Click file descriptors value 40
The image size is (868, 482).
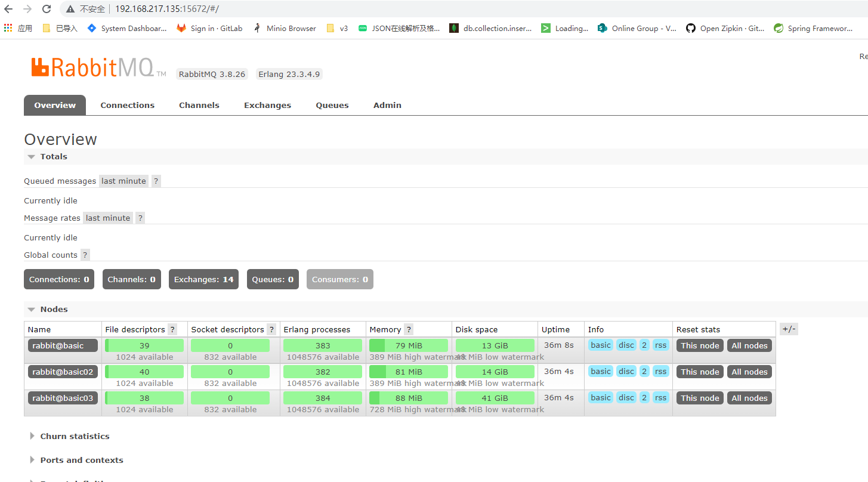(x=144, y=372)
